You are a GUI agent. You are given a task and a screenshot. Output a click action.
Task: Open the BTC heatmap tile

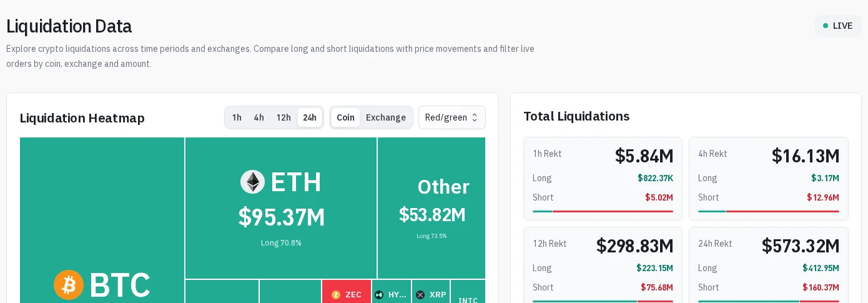[102, 220]
